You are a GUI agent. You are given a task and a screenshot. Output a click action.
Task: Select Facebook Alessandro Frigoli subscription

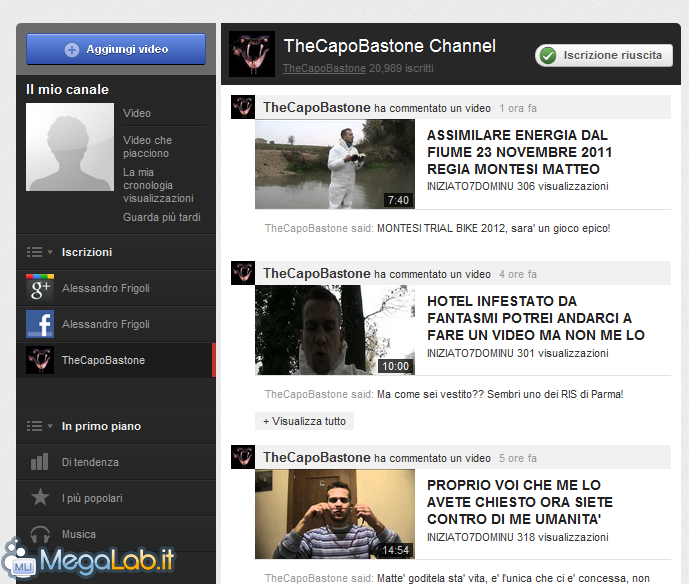[x=116, y=324]
